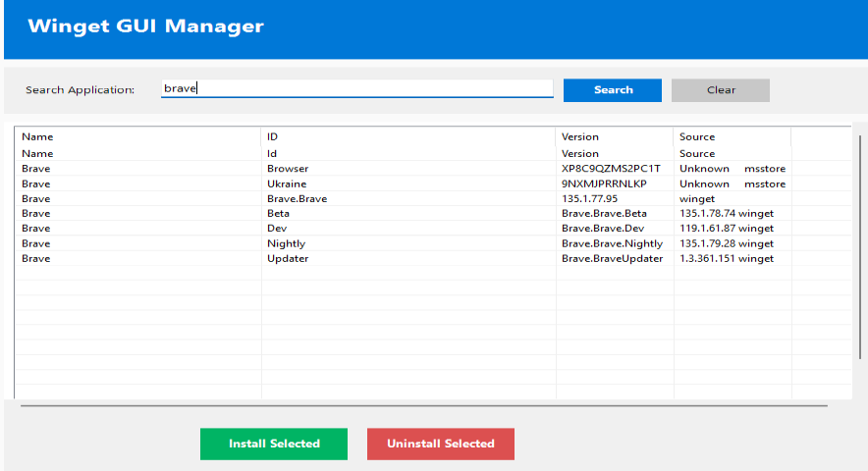Click the Search Application label
The height and width of the screenshot is (471, 868).
point(80,89)
